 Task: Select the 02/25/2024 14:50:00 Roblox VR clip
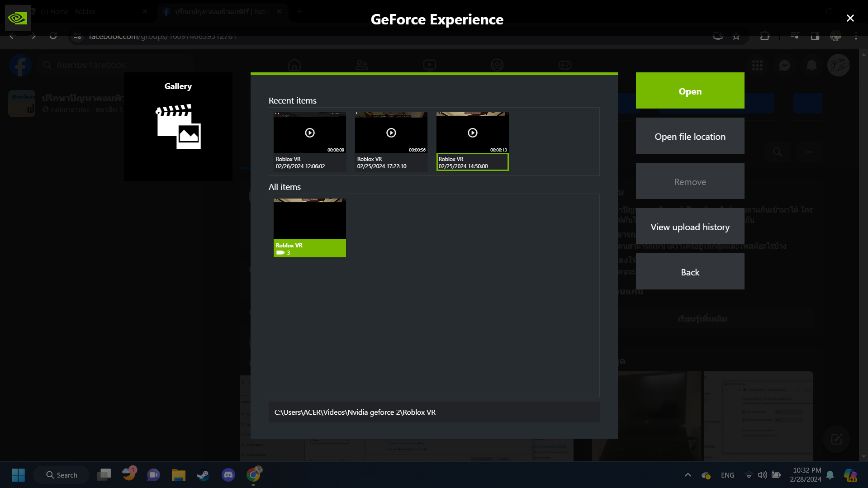tap(472, 162)
